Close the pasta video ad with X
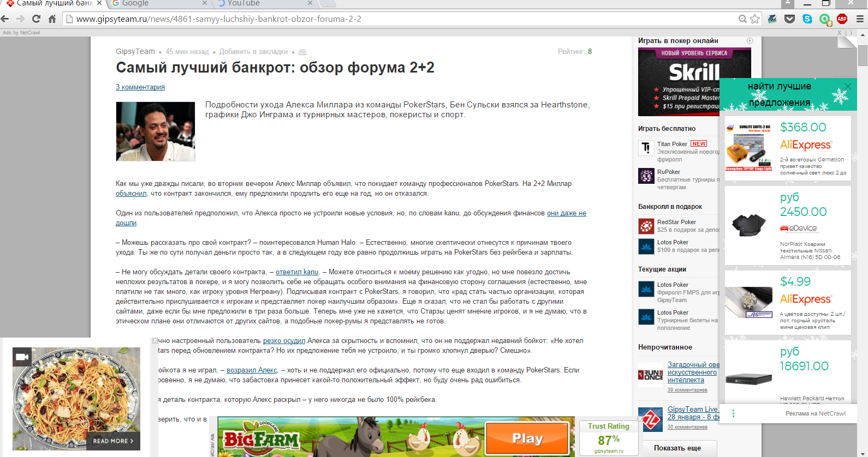This screenshot has height=457, width=868. (155, 341)
